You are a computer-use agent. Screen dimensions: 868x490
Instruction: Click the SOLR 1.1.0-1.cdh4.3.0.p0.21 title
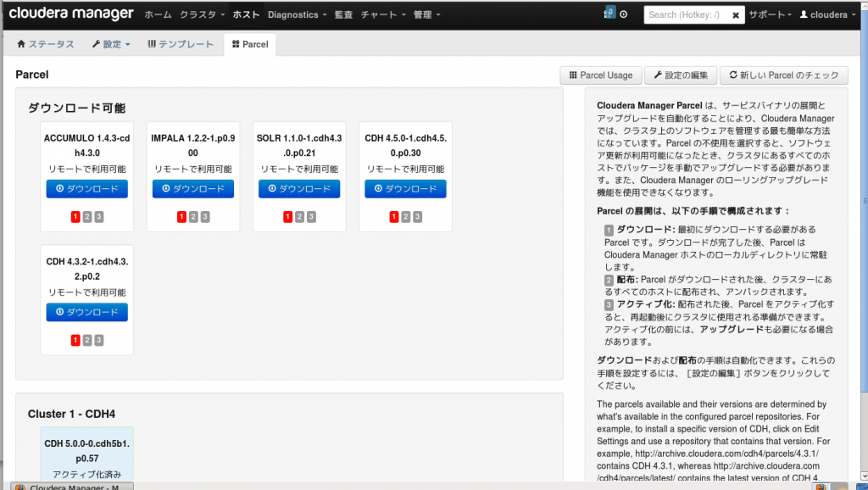(x=299, y=146)
